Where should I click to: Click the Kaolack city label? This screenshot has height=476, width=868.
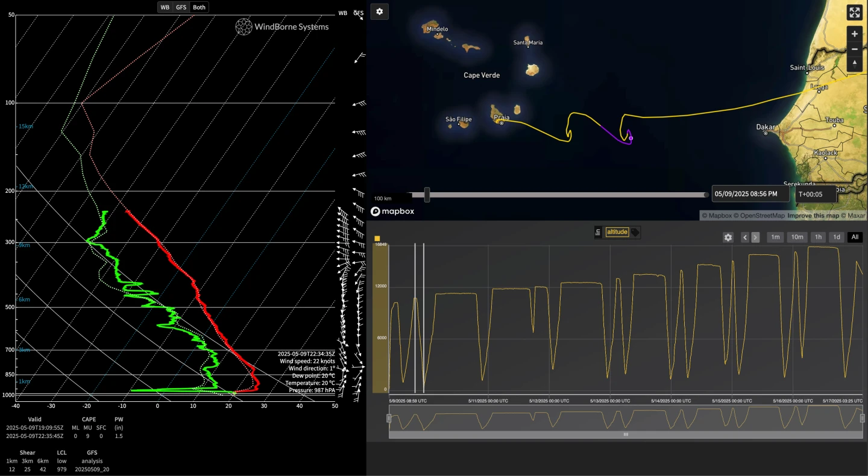coord(826,153)
